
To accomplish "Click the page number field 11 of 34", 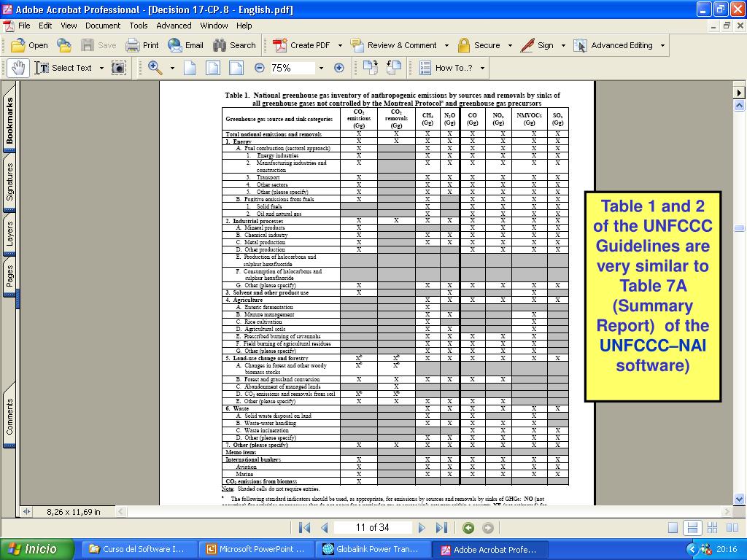I will coord(373,528).
